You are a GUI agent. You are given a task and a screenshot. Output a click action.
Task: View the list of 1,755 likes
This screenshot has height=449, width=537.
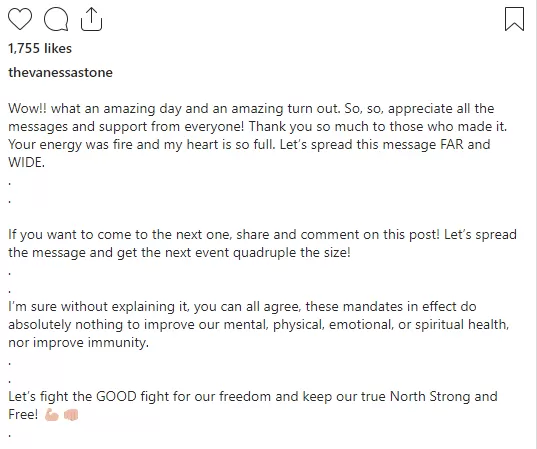point(40,49)
